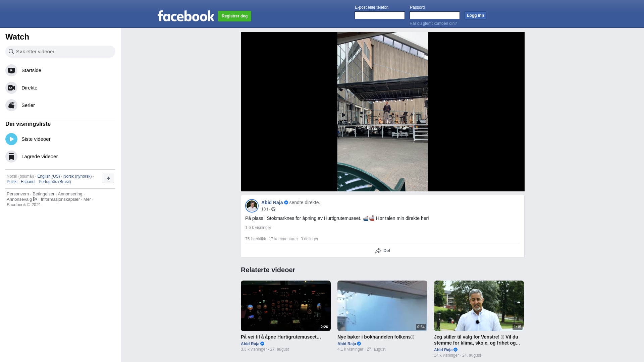The width and height of the screenshot is (644, 362).
Task: Click the 1,6 k visninger text
Action: coord(258,228)
